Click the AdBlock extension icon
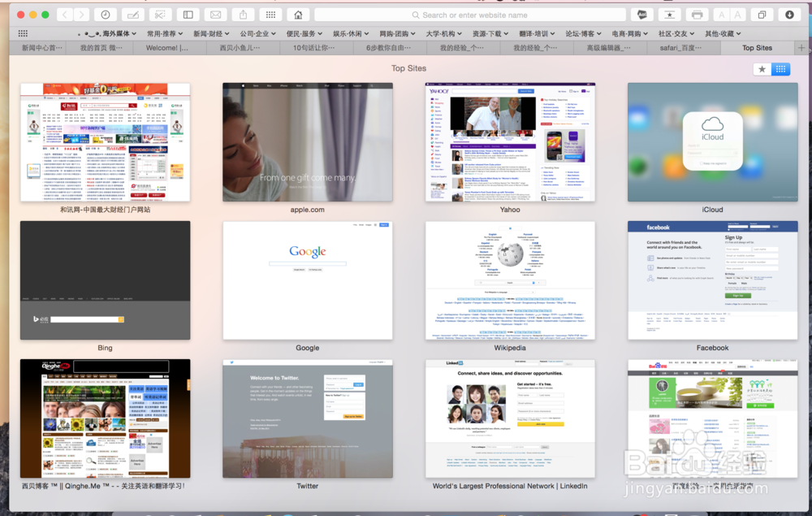The width and height of the screenshot is (812, 516). (642, 15)
